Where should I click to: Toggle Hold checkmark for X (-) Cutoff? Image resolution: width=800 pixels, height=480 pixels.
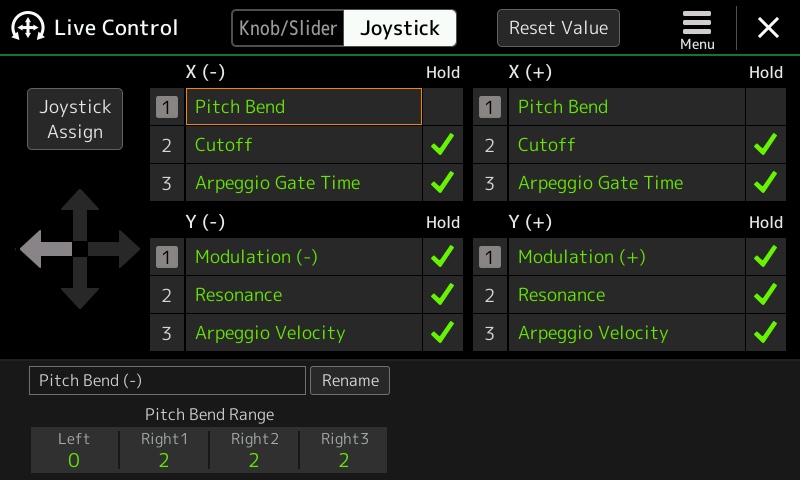point(442,145)
